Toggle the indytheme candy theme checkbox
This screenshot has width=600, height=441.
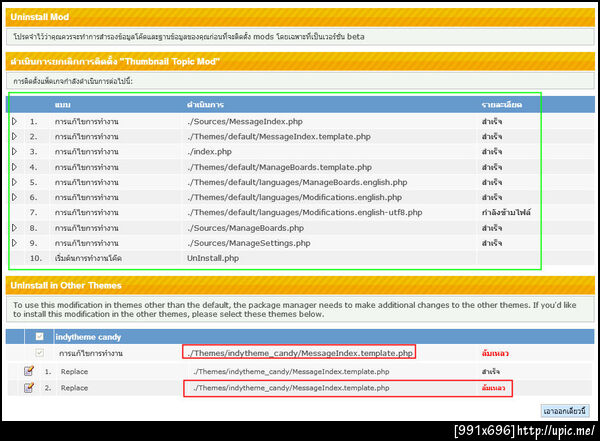coord(39,336)
